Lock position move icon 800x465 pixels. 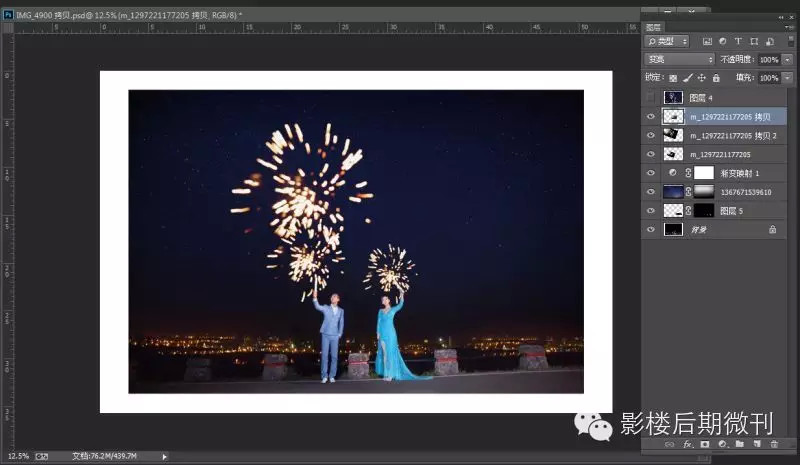pyautogui.click(x=702, y=78)
